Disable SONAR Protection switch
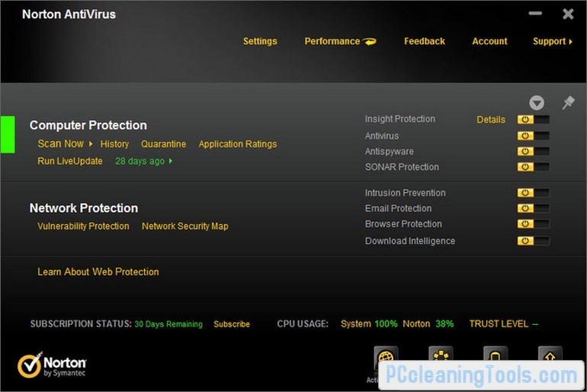Image resolution: width=587 pixels, height=392 pixels. click(x=534, y=166)
